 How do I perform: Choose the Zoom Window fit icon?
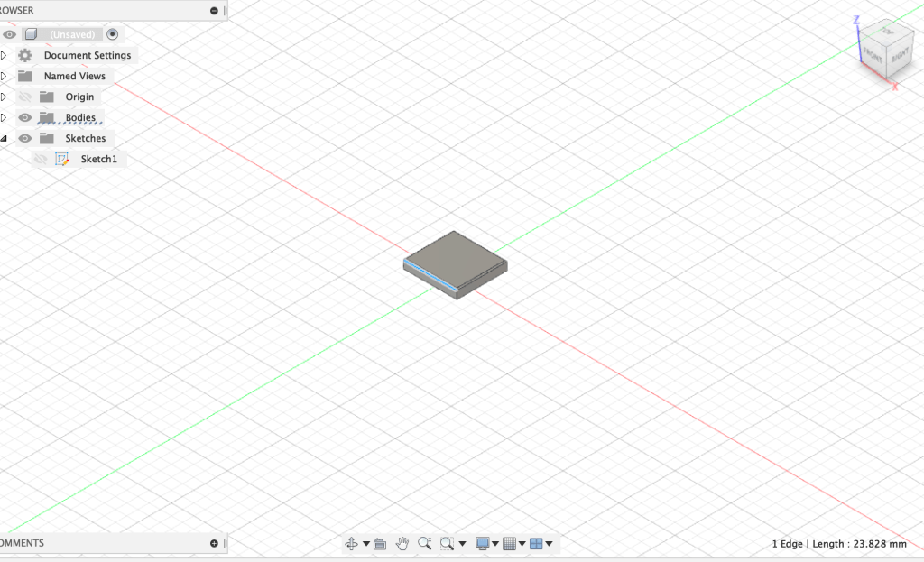click(x=447, y=543)
